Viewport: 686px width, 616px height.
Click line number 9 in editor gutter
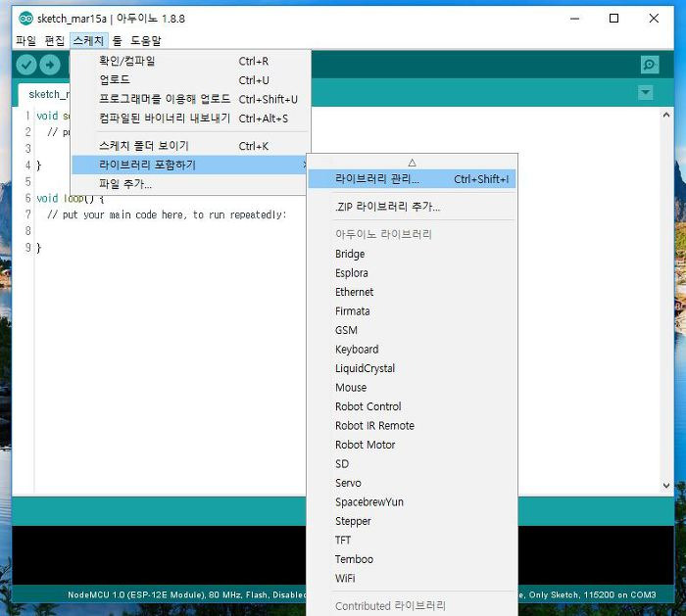tap(28, 248)
